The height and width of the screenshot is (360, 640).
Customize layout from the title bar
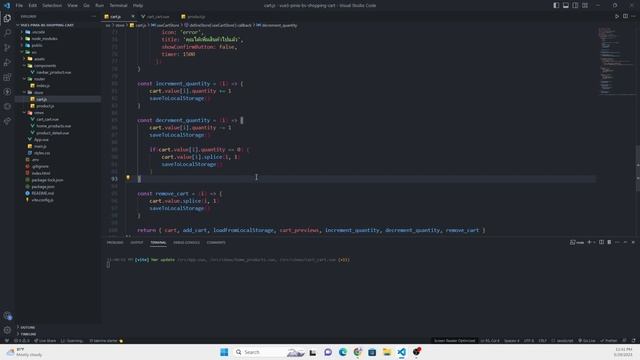585,5
